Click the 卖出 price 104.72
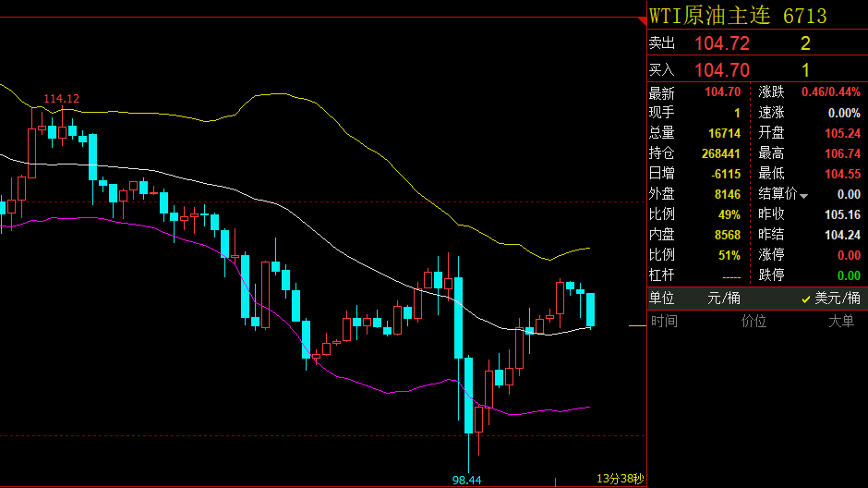The image size is (868, 488). pos(722,43)
